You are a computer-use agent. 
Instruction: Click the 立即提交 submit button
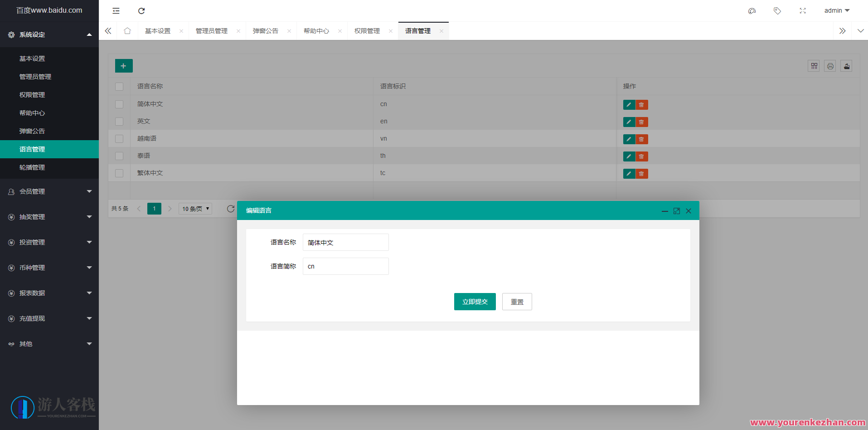pyautogui.click(x=475, y=302)
